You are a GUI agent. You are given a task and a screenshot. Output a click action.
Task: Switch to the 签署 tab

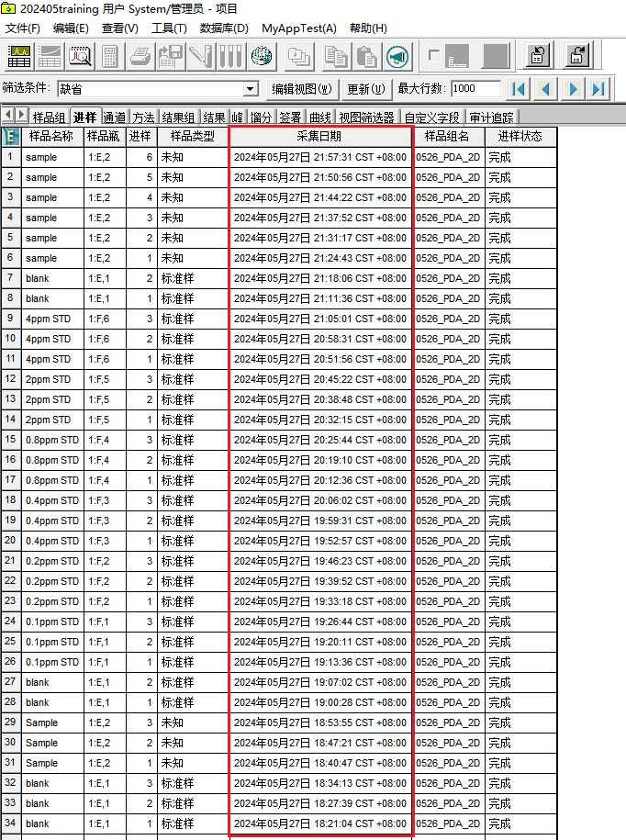click(290, 118)
